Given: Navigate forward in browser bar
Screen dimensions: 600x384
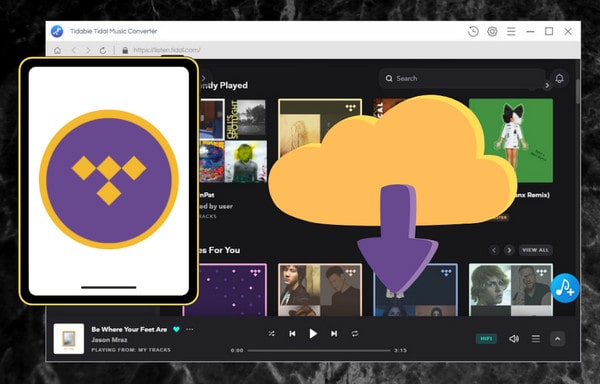Looking at the screenshot, I should tap(88, 50).
